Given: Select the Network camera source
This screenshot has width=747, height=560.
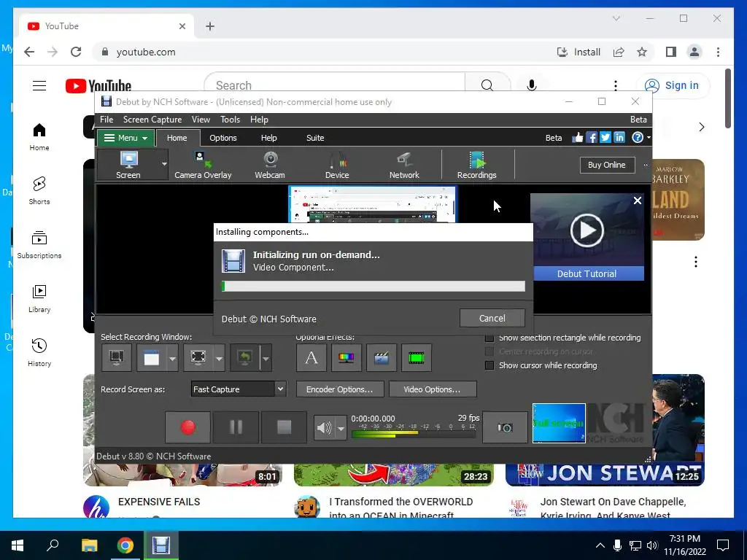Looking at the screenshot, I should point(404,165).
